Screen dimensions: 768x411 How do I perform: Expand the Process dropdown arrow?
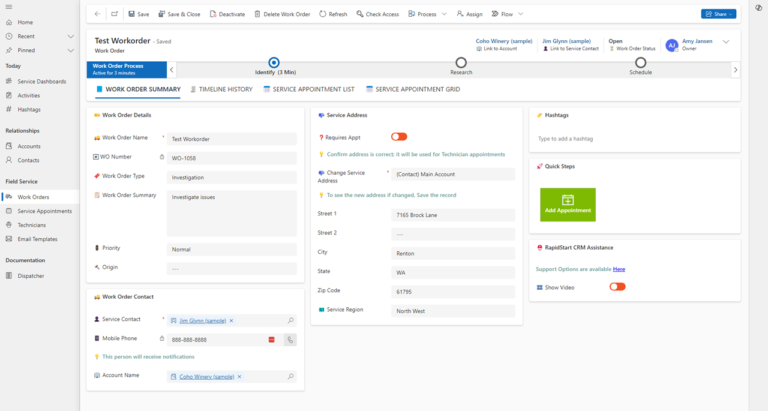[444, 14]
